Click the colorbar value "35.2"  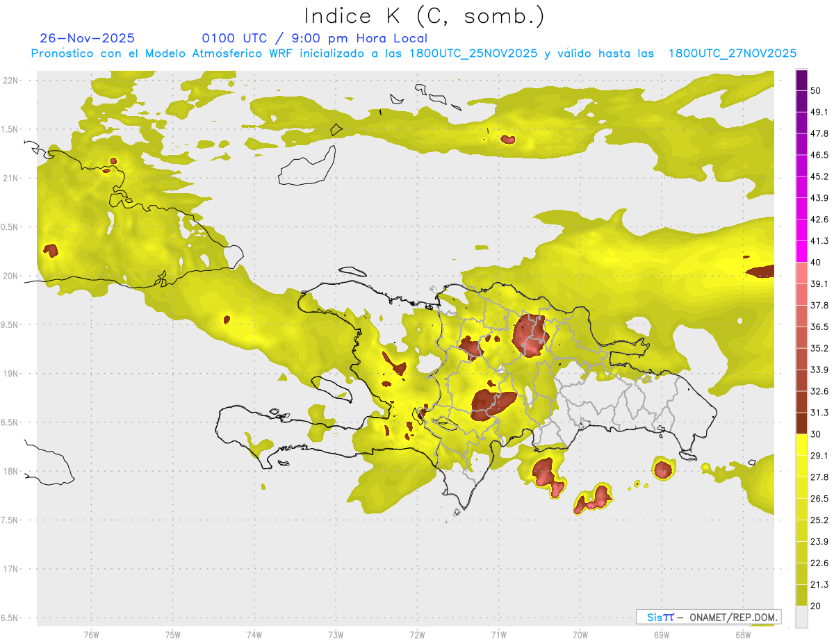pyautogui.click(x=819, y=348)
